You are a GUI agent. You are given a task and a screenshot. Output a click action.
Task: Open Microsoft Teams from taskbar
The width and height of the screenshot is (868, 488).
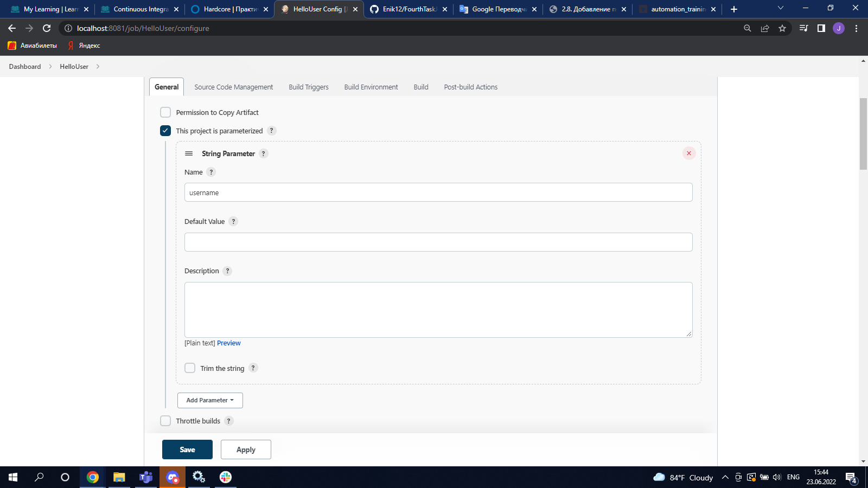tap(146, 477)
